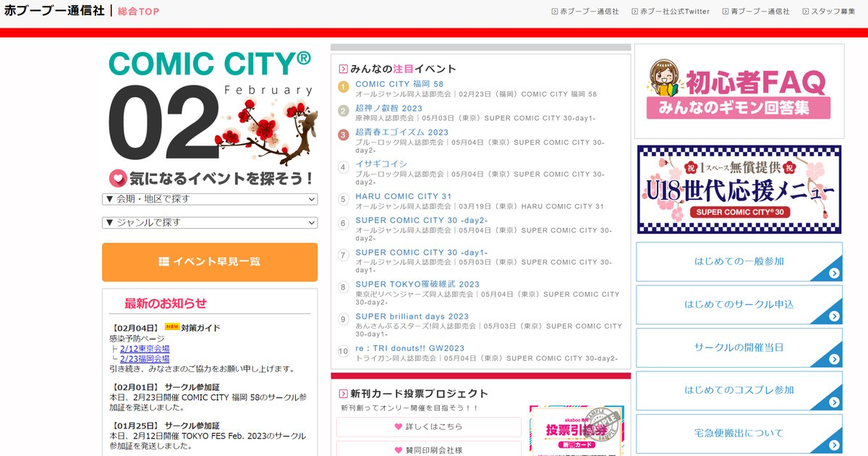Image resolution: width=868 pixels, height=456 pixels.
Task: Click the grid icon on イベント早見一覧 button
Action: pos(163,261)
